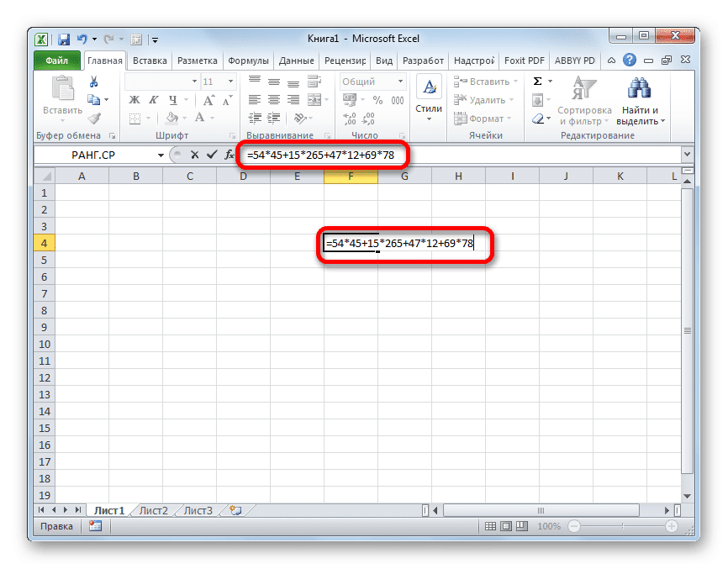Open the Clear eraser tool
Image resolution: width=728 pixels, height=569 pixels.
coord(538,119)
